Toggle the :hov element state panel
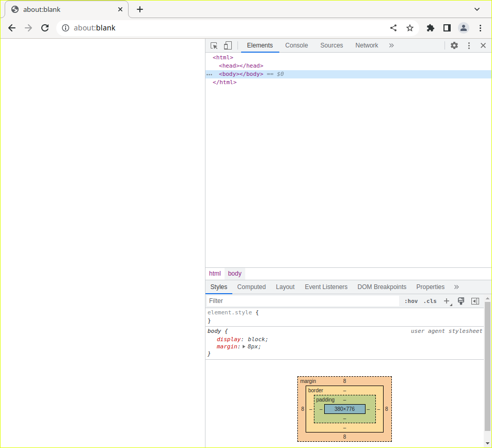Viewport: 492px width, 448px height. pos(411,301)
